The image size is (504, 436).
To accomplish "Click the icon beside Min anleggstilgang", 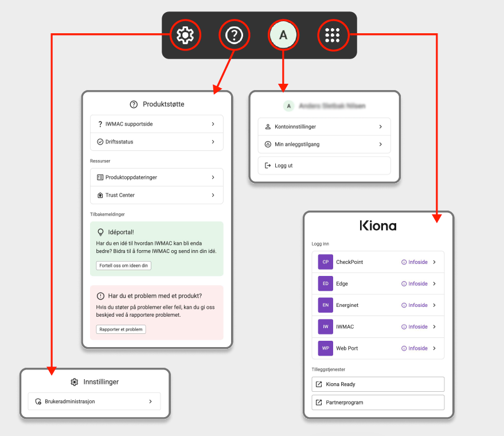I will [268, 145].
